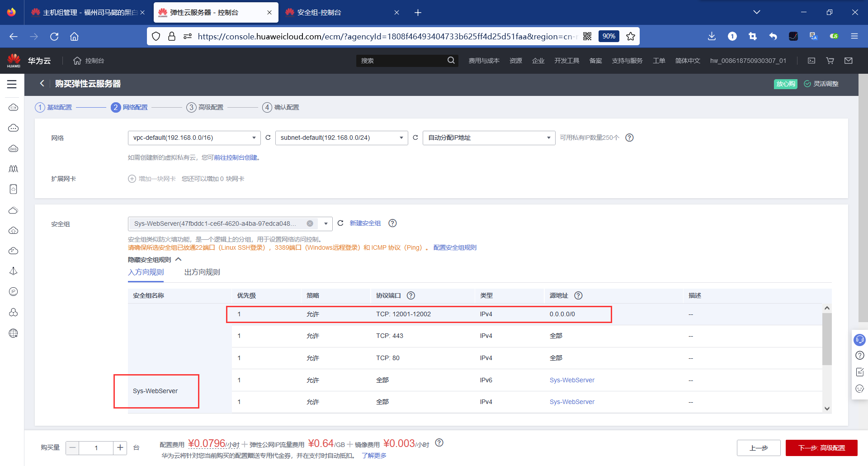Refresh the subnet list

415,138
